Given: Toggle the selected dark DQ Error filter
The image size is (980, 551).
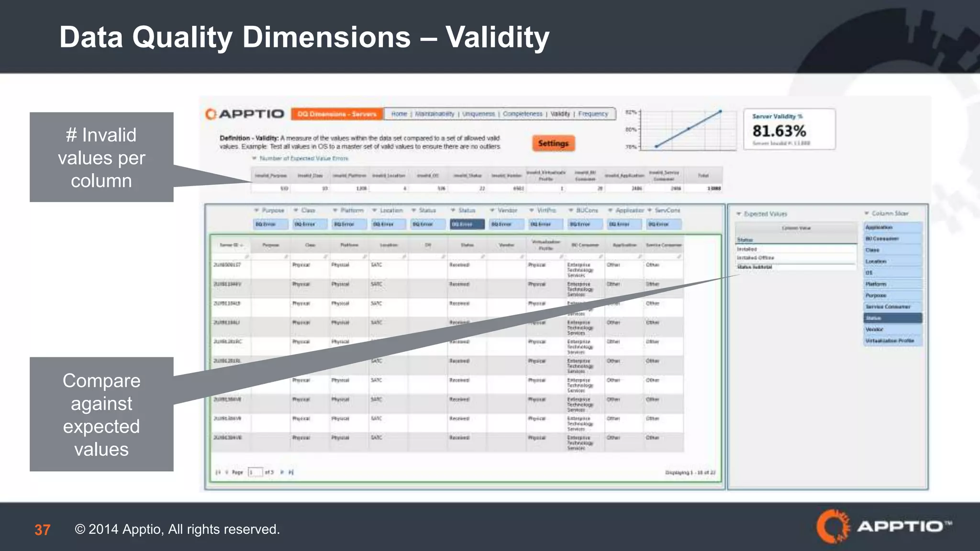Looking at the screenshot, I should point(467,224).
